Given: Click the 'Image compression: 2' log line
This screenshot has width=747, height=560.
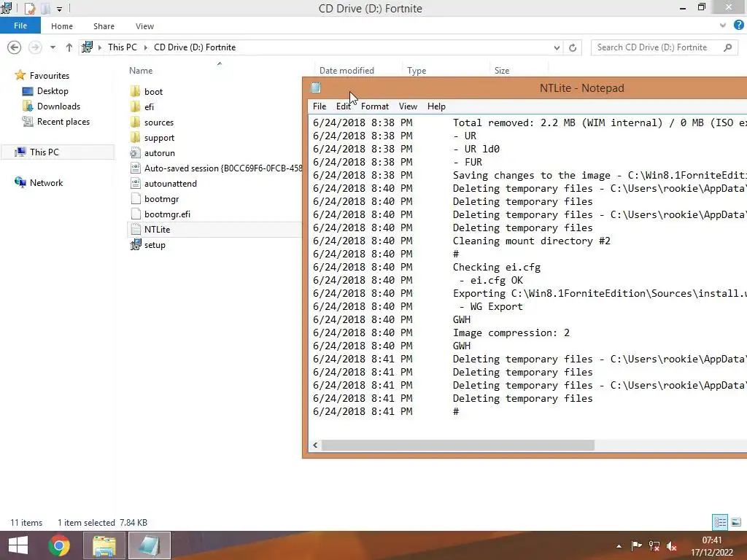Looking at the screenshot, I should [511, 332].
